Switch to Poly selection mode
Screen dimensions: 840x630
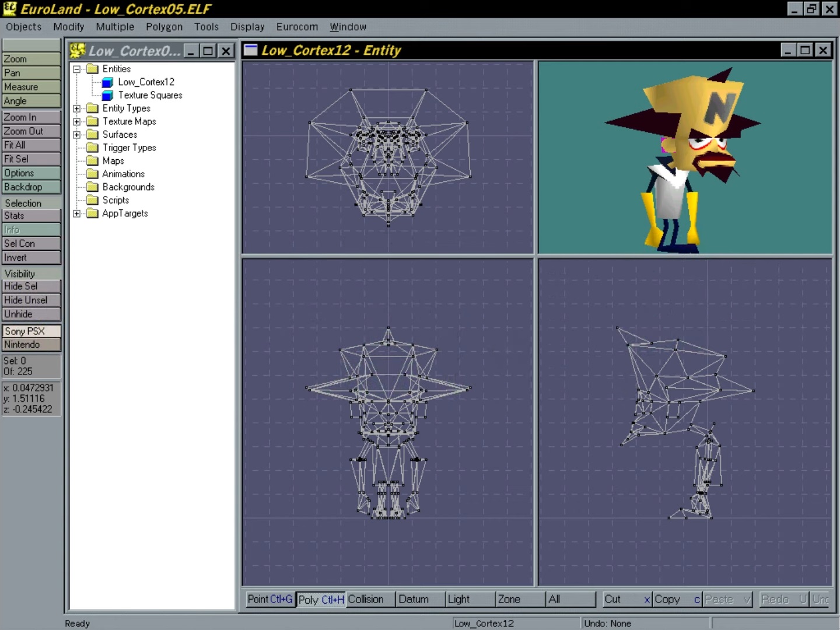click(321, 599)
